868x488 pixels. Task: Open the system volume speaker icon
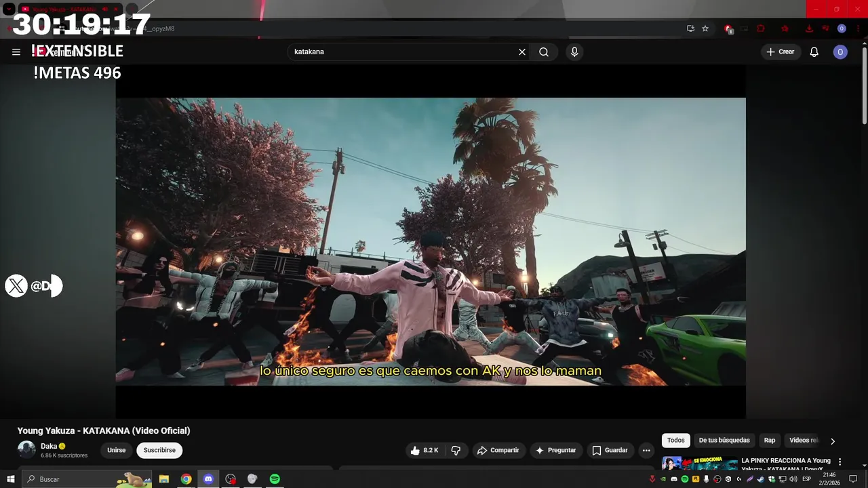click(793, 479)
